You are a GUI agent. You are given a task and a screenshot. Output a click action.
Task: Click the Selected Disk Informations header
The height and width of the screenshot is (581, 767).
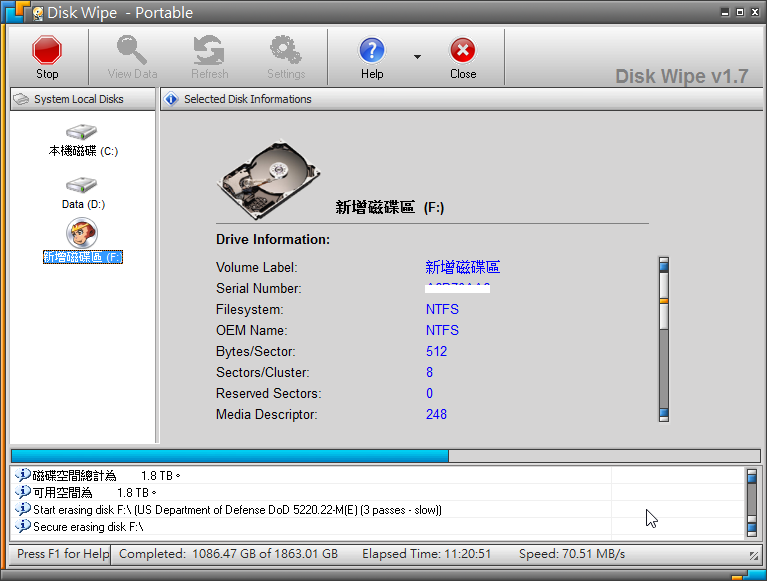(x=247, y=99)
